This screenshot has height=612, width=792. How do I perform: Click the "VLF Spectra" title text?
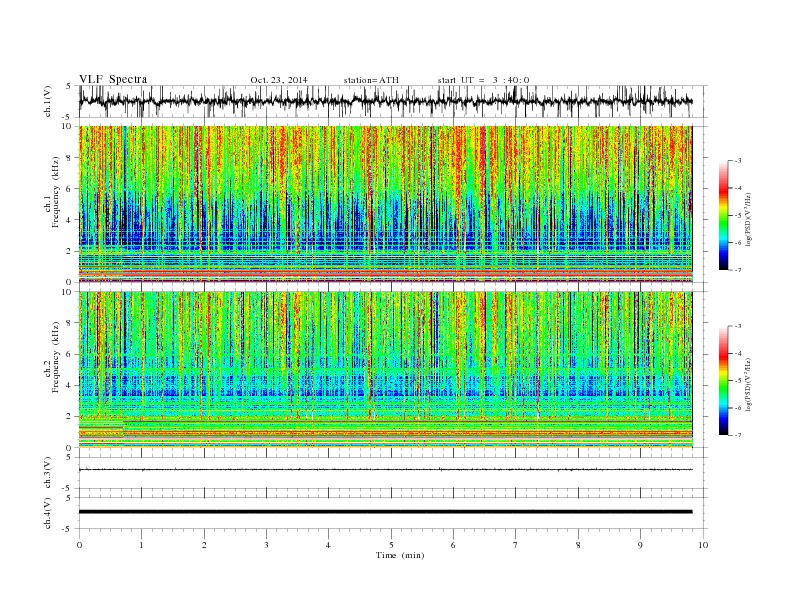tap(113, 79)
